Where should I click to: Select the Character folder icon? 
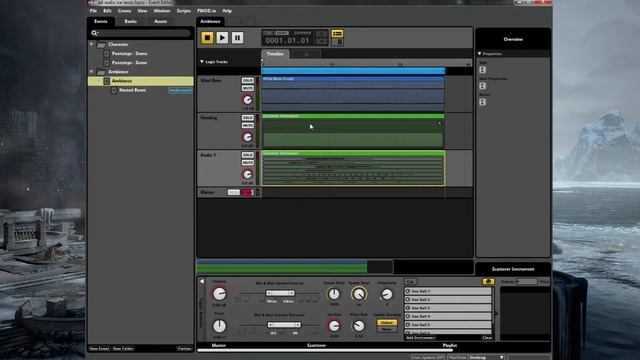[x=101, y=44]
